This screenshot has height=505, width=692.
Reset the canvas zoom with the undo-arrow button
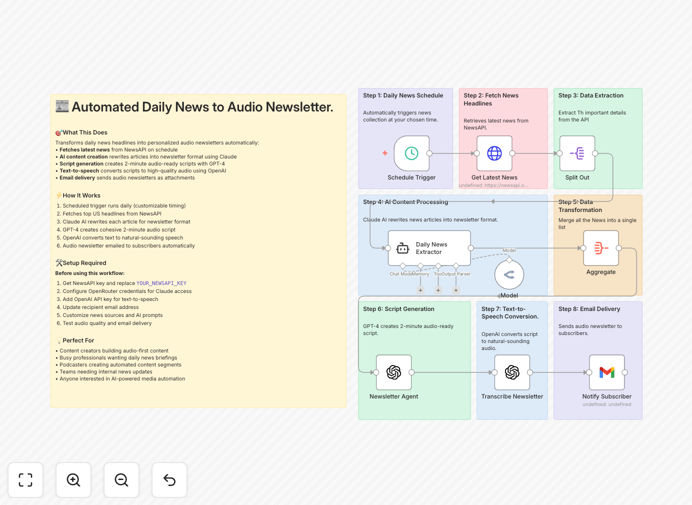point(169,480)
